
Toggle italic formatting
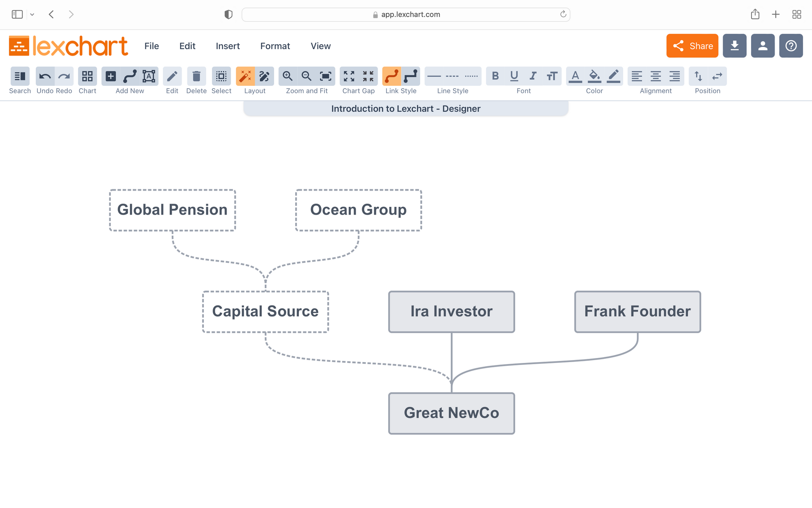(533, 76)
